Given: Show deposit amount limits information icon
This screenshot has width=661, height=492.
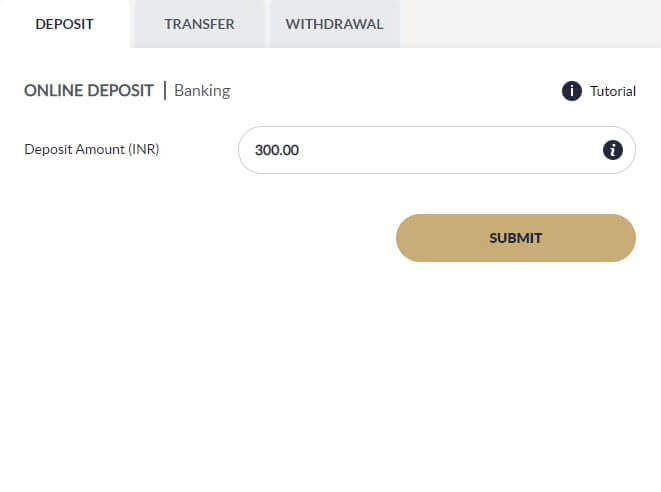Looking at the screenshot, I should [x=613, y=150].
